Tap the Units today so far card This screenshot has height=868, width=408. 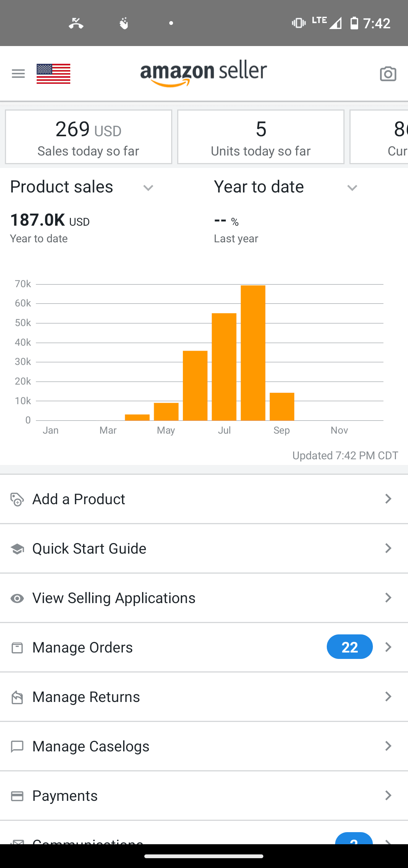click(x=261, y=137)
